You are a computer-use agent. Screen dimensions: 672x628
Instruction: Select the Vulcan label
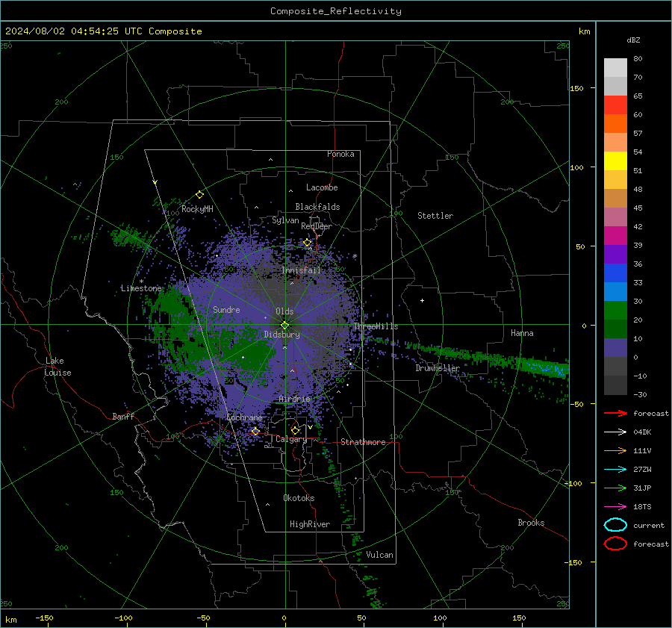tap(379, 555)
